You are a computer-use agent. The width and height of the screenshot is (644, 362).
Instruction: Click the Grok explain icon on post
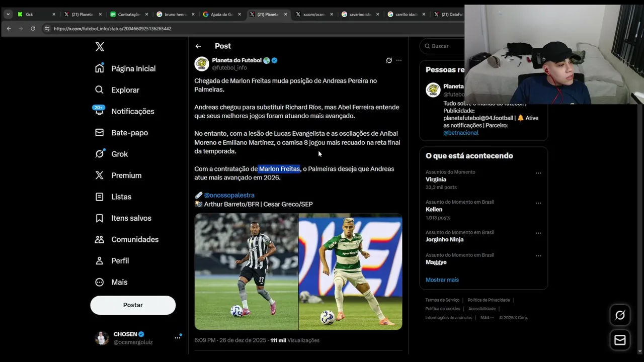(x=389, y=60)
